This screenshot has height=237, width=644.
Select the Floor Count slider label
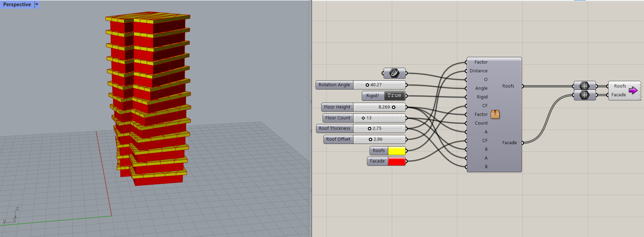point(337,118)
